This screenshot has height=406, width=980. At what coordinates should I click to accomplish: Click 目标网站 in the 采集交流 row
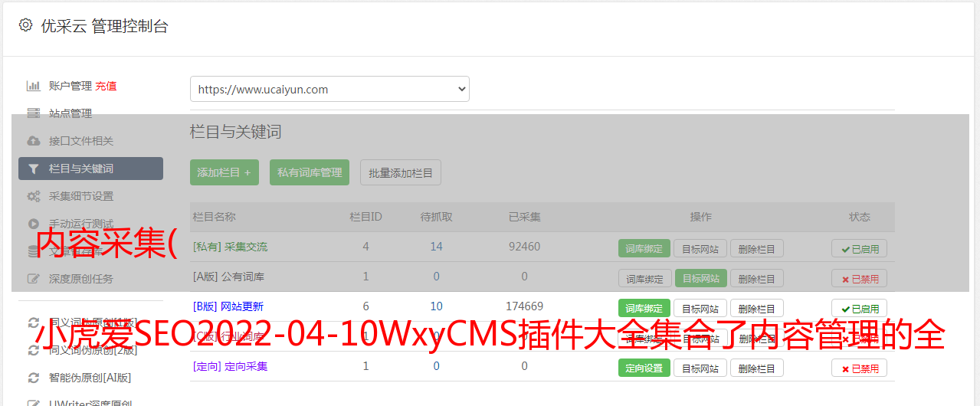coord(700,248)
